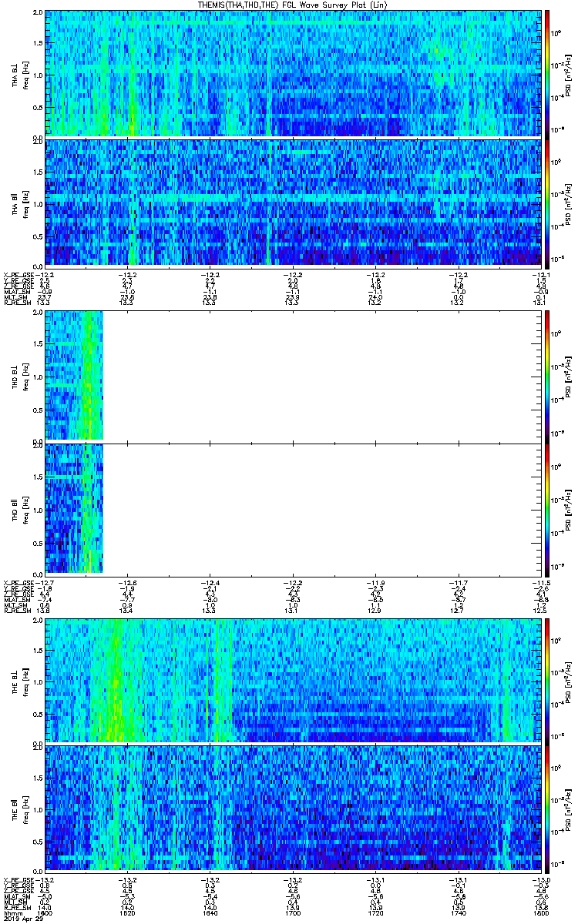
Task: Click the X_RE_GSE label under the THD panels
Action: click(18, 582)
